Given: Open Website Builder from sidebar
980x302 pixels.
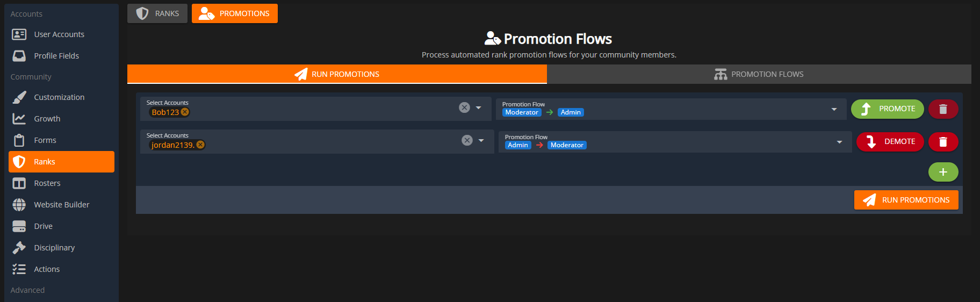Looking at the screenshot, I should [x=61, y=205].
